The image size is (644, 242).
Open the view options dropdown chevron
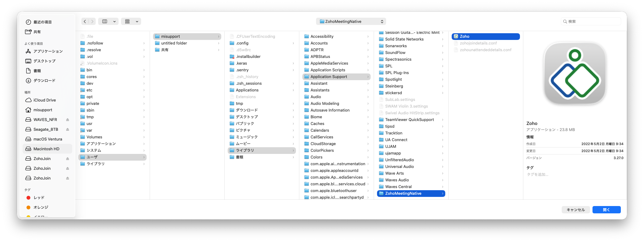[114, 21]
